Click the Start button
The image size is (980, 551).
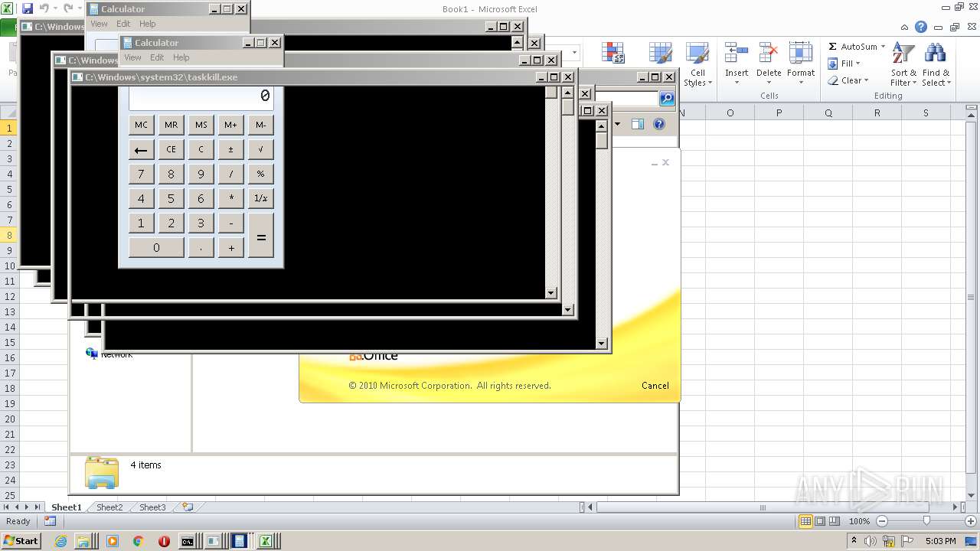pyautogui.click(x=21, y=541)
